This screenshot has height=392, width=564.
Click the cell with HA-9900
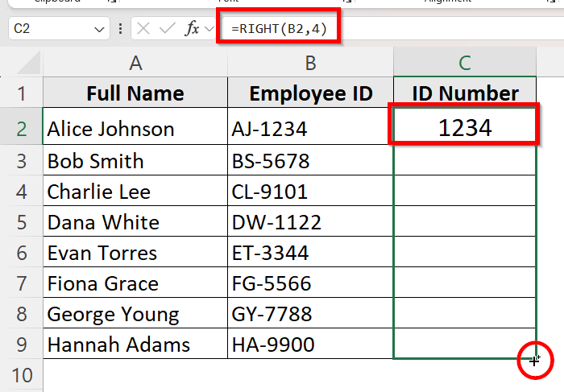pos(310,345)
